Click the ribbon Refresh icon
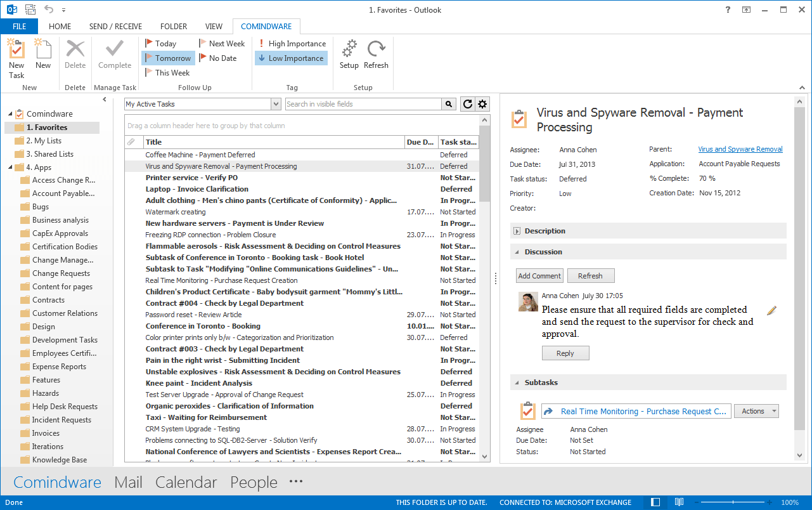The image size is (812, 510). [x=377, y=49]
